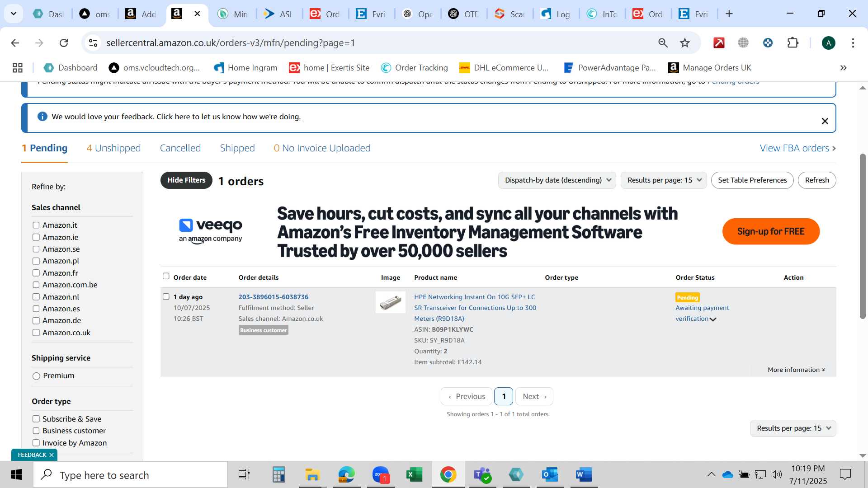The height and width of the screenshot is (488, 868).
Task: Open the Dispatch-by date sort dropdown
Action: tap(557, 180)
